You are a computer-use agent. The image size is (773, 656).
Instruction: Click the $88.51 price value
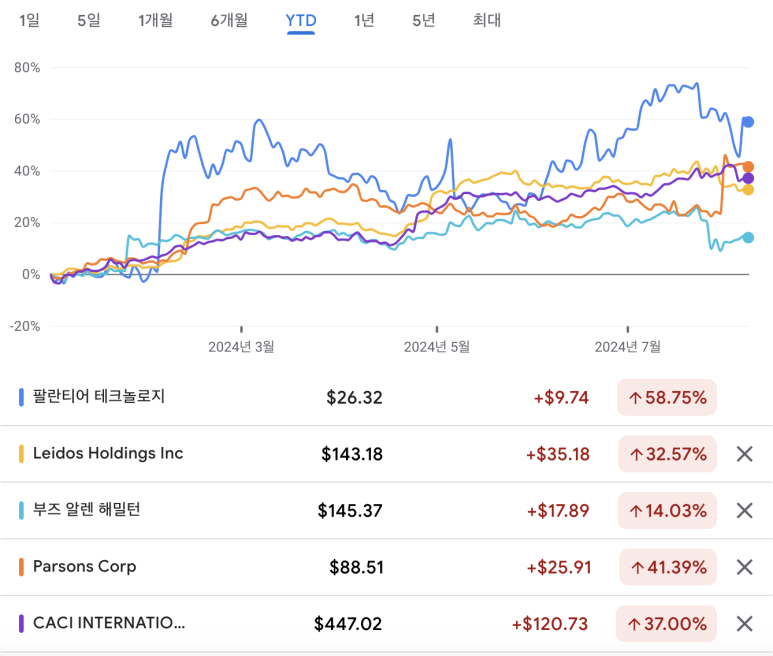point(356,568)
